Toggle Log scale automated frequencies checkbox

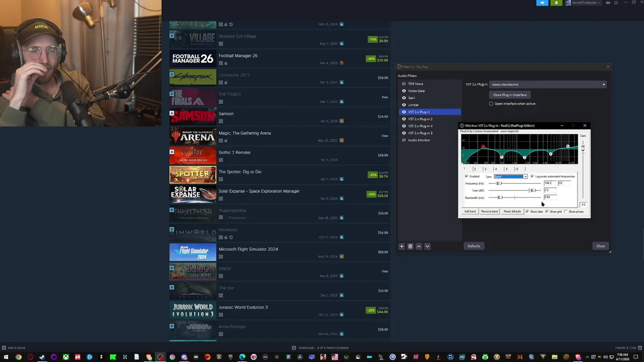532,176
